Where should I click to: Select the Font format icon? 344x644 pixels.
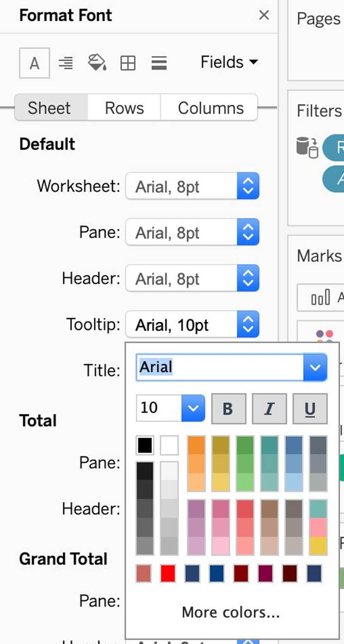[x=34, y=63]
